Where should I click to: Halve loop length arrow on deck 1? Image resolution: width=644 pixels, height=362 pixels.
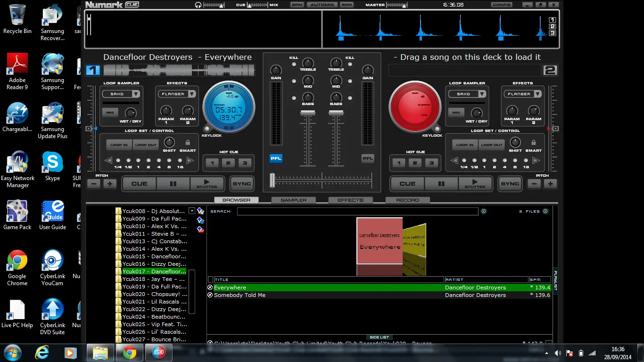point(108,160)
